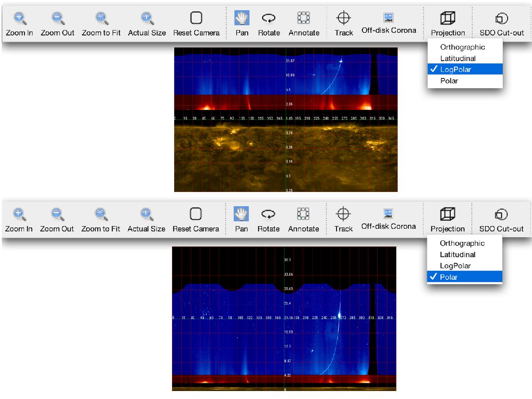Screen dimensions: 532x399
Task: Choose Orthographic in the upper projection menu
Action: pyautogui.click(x=462, y=47)
